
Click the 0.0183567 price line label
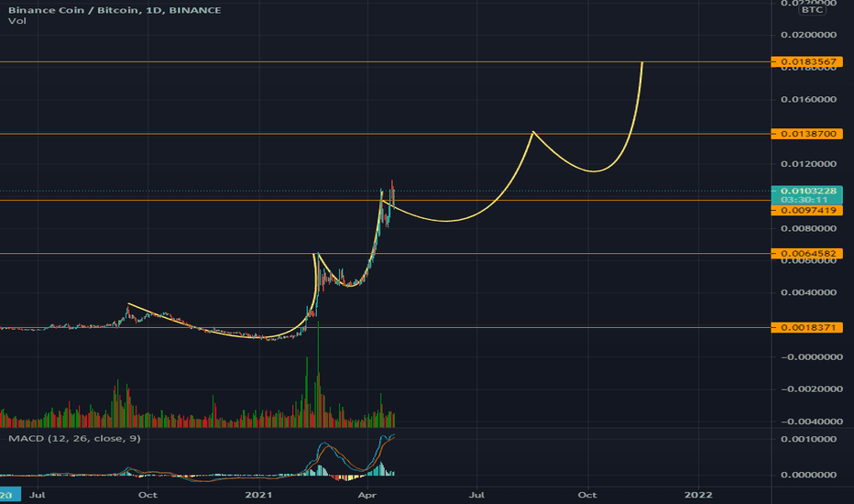pyautogui.click(x=807, y=61)
